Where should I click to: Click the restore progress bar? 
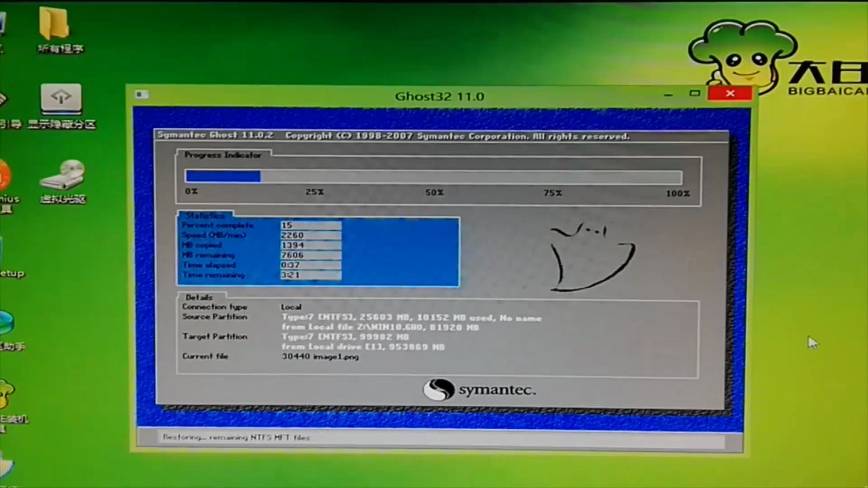pyautogui.click(x=433, y=177)
